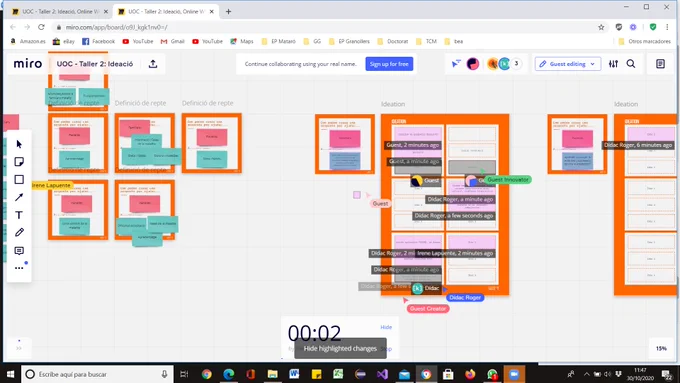Viewport: 680px width, 383px height.
Task: Select second UOC - Taller 2 tab
Action: 166,12
